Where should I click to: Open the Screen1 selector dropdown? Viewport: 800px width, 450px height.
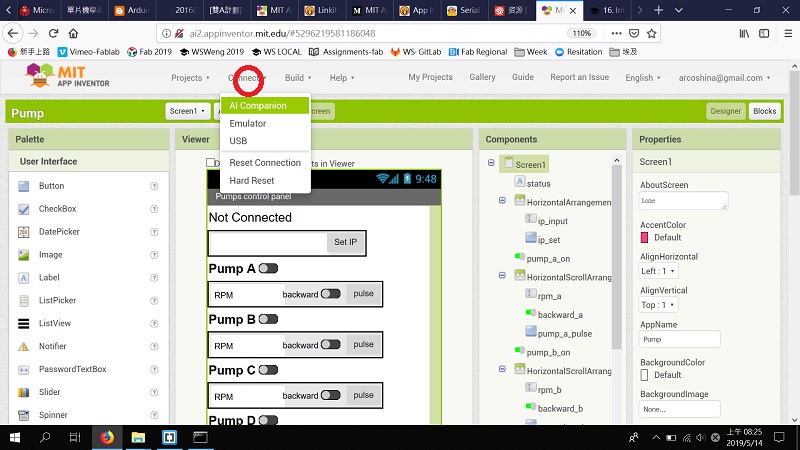coord(187,111)
